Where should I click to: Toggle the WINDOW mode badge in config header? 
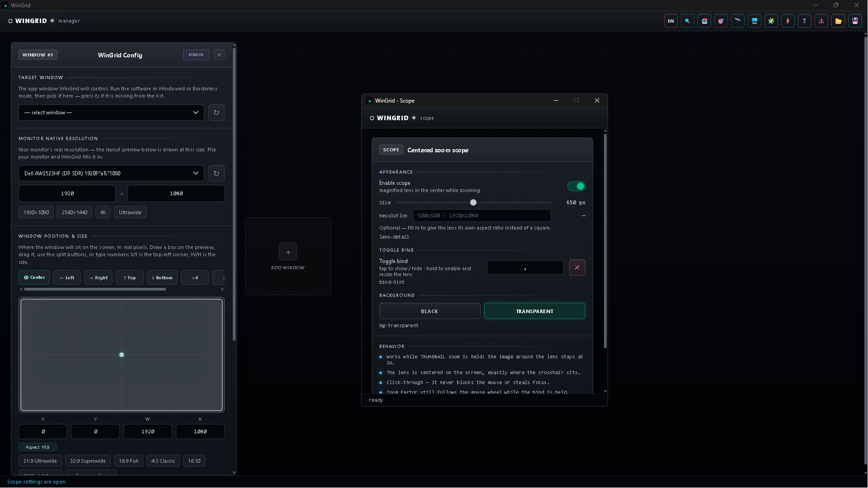coord(196,55)
